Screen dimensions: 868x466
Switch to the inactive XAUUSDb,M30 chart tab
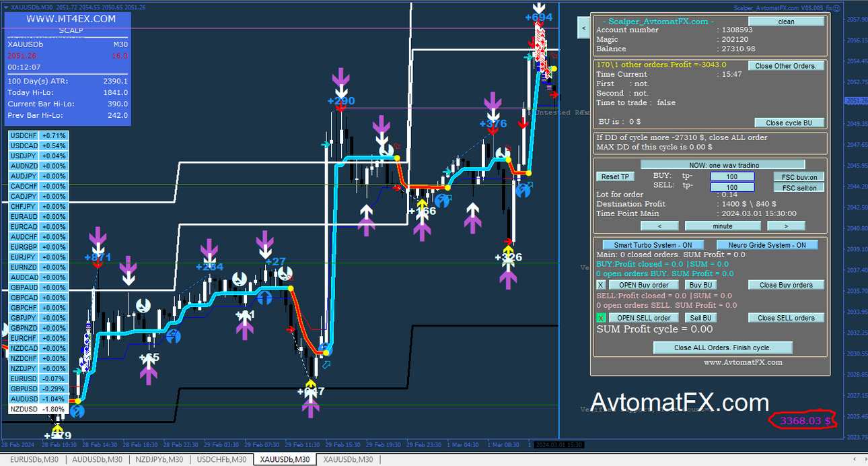tap(348, 459)
